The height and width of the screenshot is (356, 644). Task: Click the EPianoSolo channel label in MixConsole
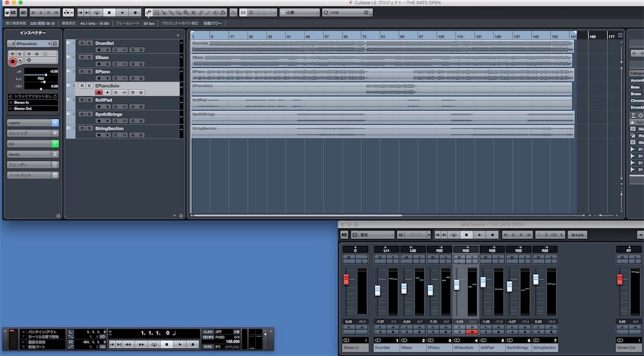(x=465, y=347)
